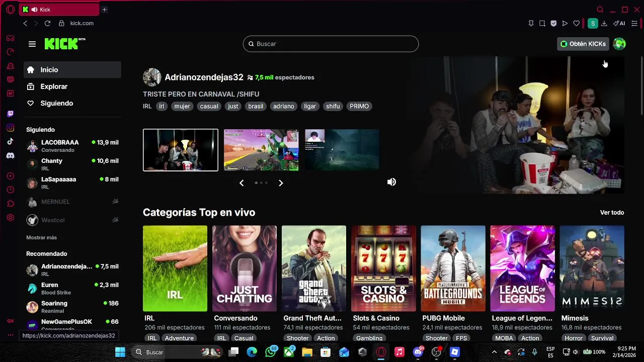The height and width of the screenshot is (362, 644).
Task: Click Ver todo for top categories
Action: [612, 213]
